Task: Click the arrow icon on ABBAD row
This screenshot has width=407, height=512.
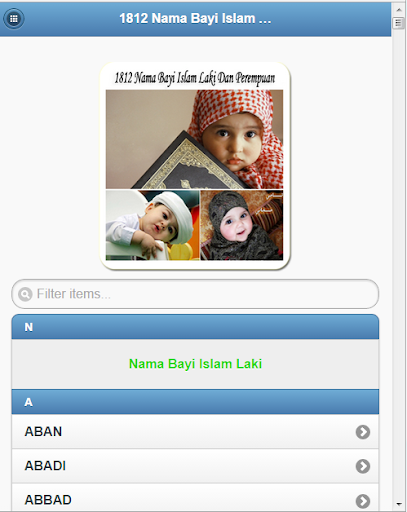Action: (x=363, y=500)
